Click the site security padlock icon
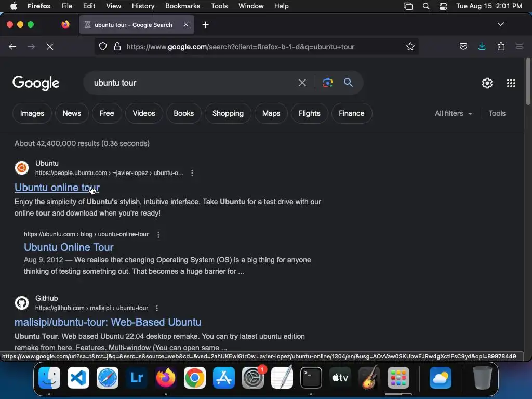Viewport: 532px width, 399px height. click(117, 46)
